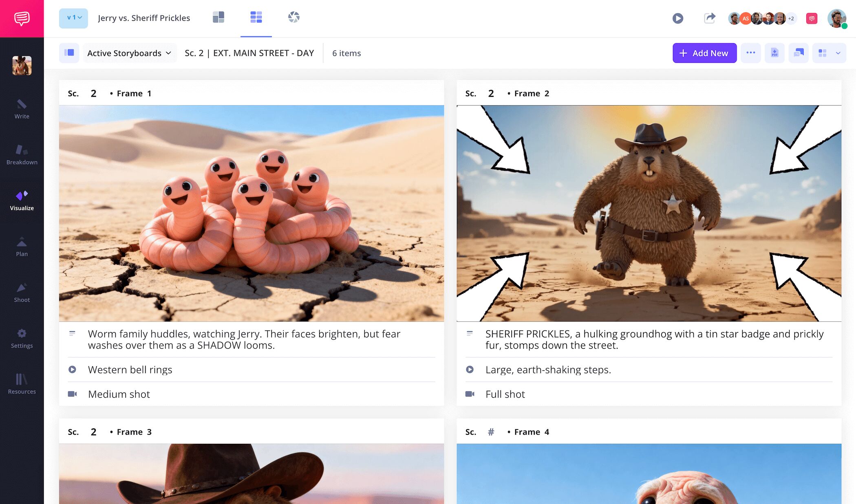Viewport: 856px width, 504px height.
Task: Toggle the sidebar panel button
Action: [69, 53]
